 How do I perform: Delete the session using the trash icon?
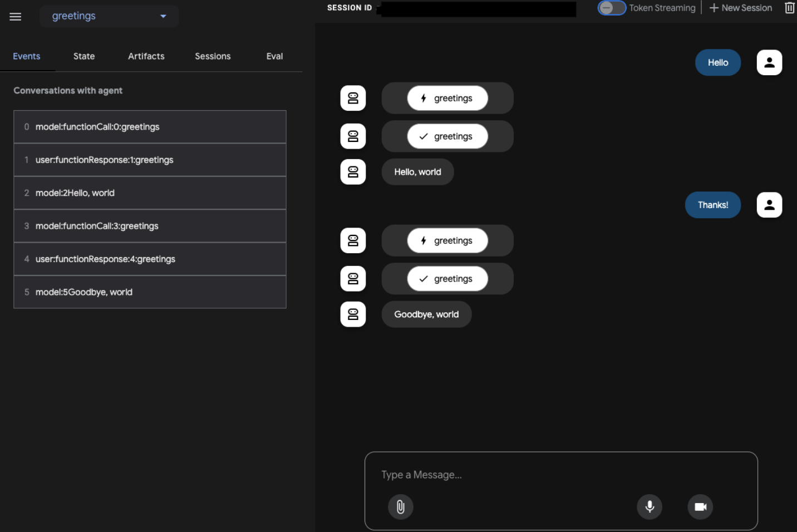point(789,8)
